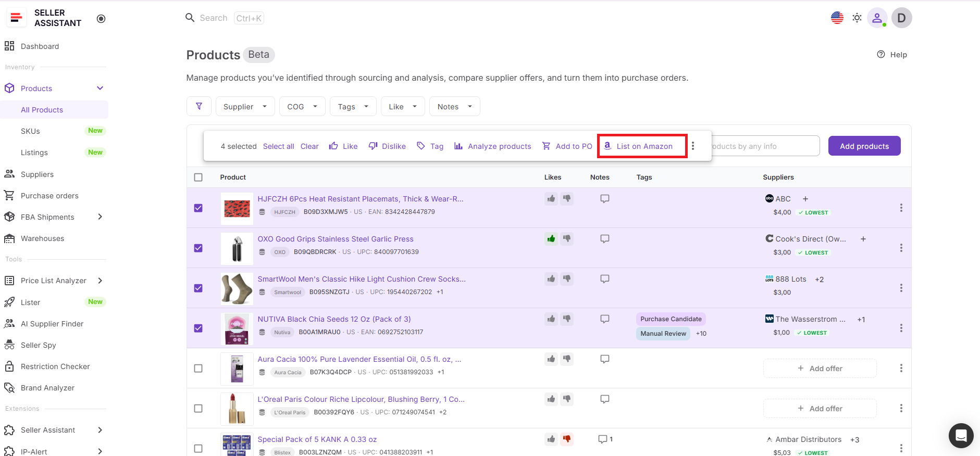Uncheck the HJFCZH Placemats row checkbox
This screenshot has height=456, width=980.
199,208
